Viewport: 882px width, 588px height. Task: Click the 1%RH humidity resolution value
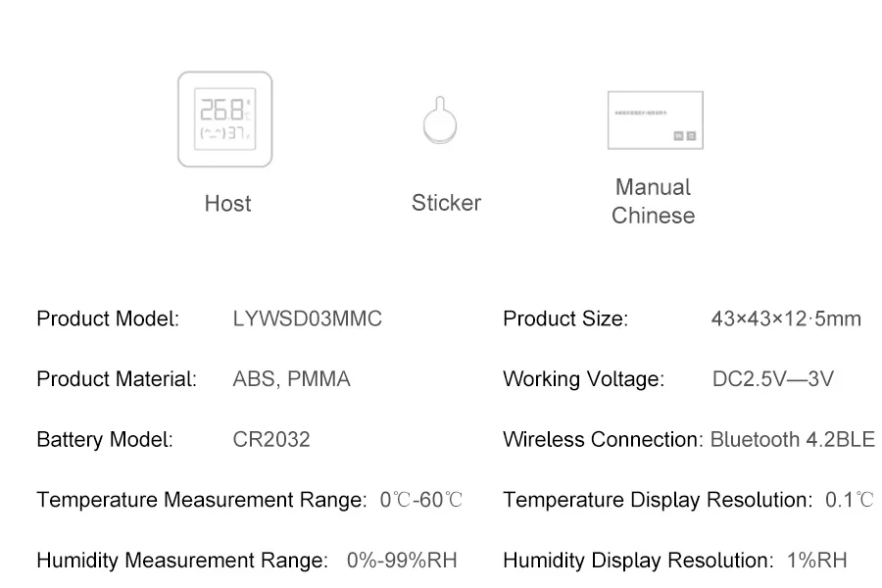[x=816, y=560]
